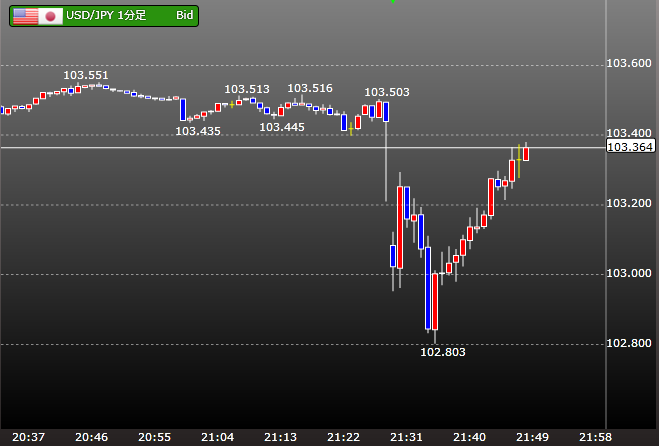Click the 21:49 time axis label

click(x=532, y=437)
